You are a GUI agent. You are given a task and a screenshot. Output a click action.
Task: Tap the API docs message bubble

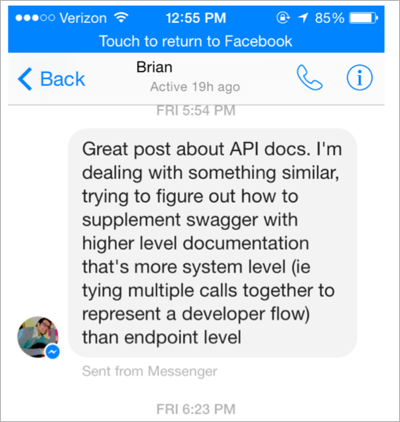212,243
